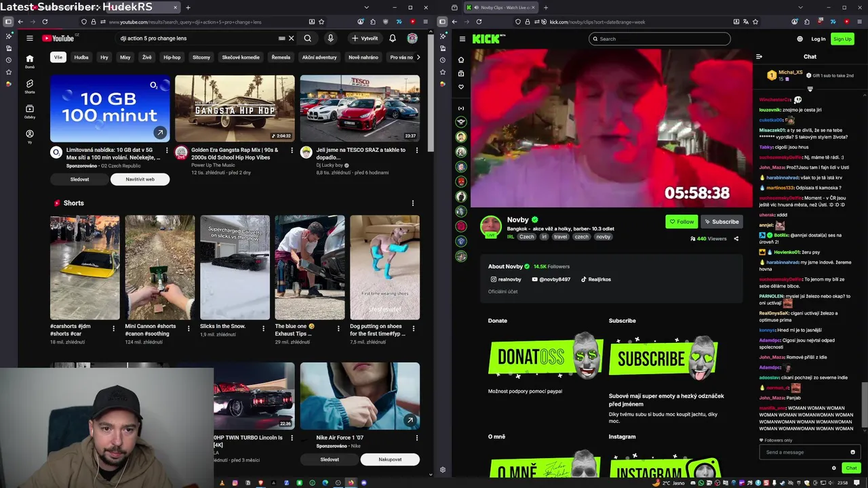Click Nakupovat on the Nike ad
The height and width of the screenshot is (488, 868).
[x=390, y=460]
